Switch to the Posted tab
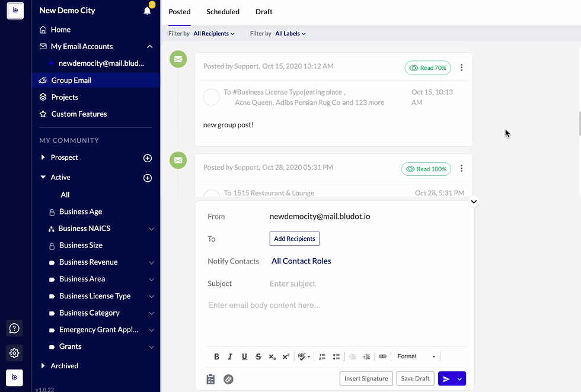This screenshot has height=392, width=581. click(x=179, y=12)
